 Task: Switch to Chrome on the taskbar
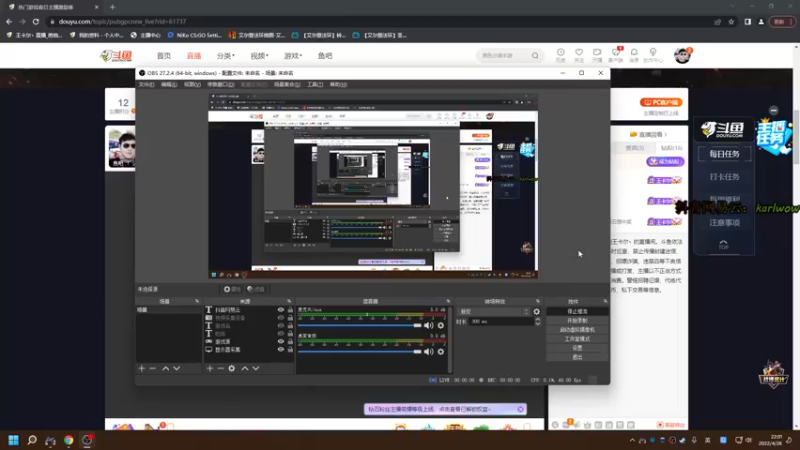click(x=68, y=440)
